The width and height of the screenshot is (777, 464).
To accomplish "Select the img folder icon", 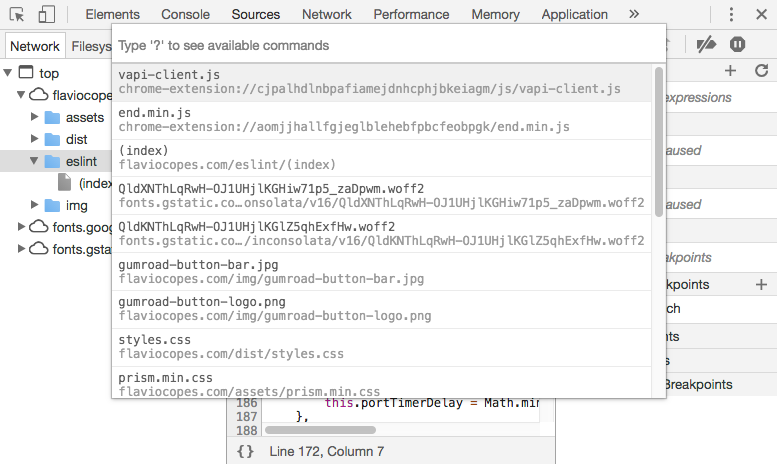I will pyautogui.click(x=52, y=205).
